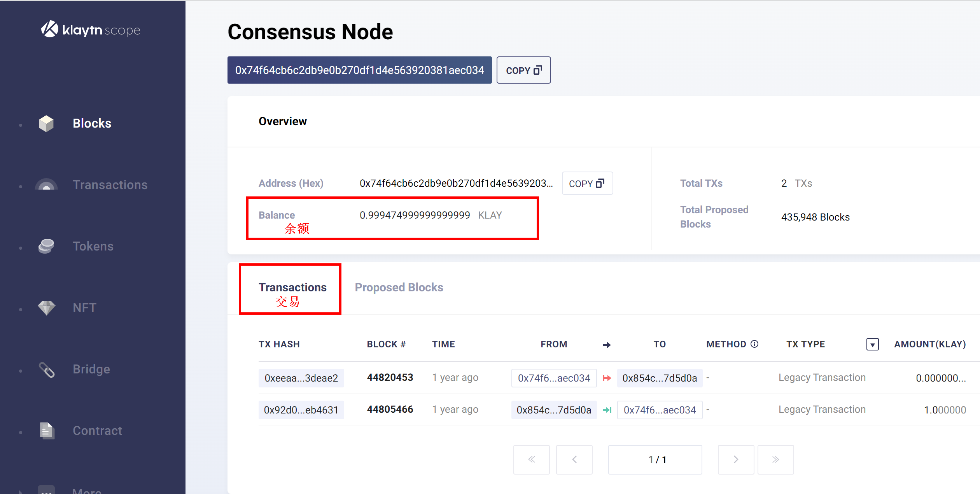
Task: Open the TX TYPE filter dropdown
Action: pyautogui.click(x=872, y=344)
